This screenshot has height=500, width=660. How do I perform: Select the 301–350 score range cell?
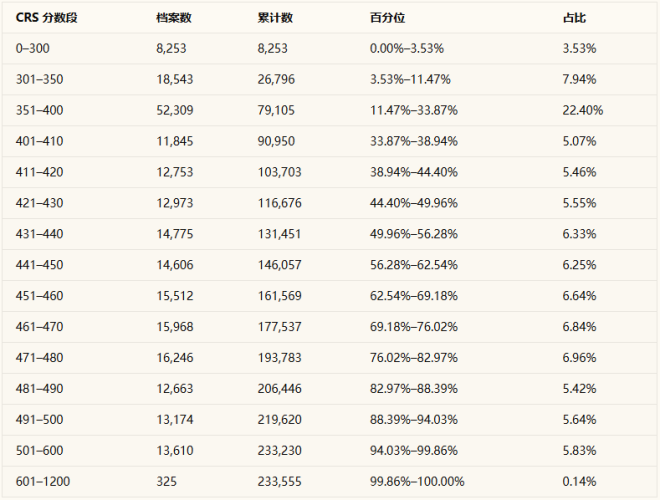coord(39,79)
